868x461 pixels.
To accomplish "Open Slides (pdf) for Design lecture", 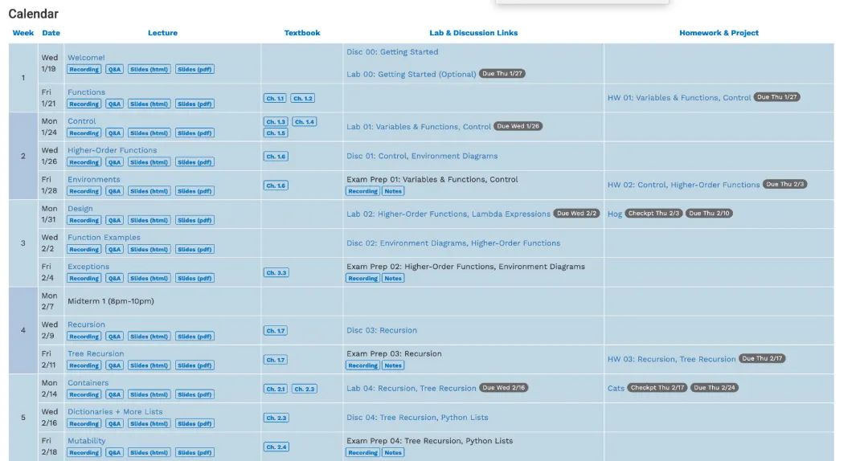I will (194, 220).
